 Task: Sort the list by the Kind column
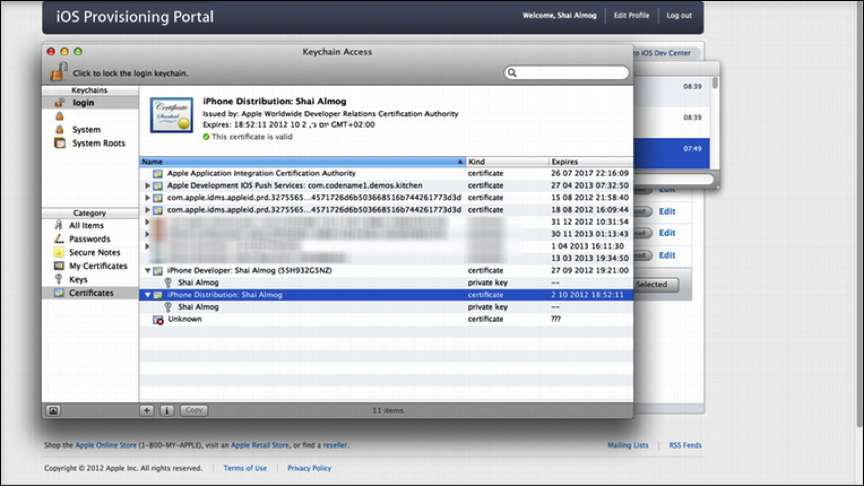click(x=507, y=162)
